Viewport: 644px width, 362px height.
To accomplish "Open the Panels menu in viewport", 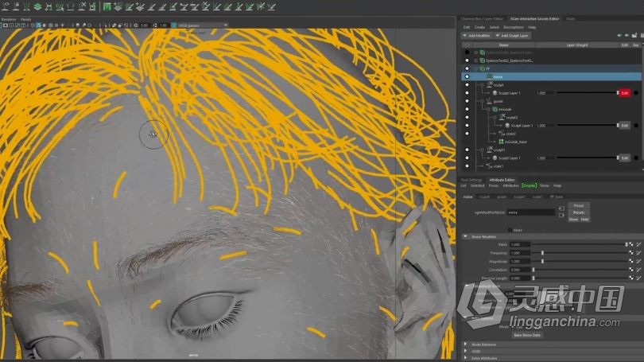I will point(26,19).
